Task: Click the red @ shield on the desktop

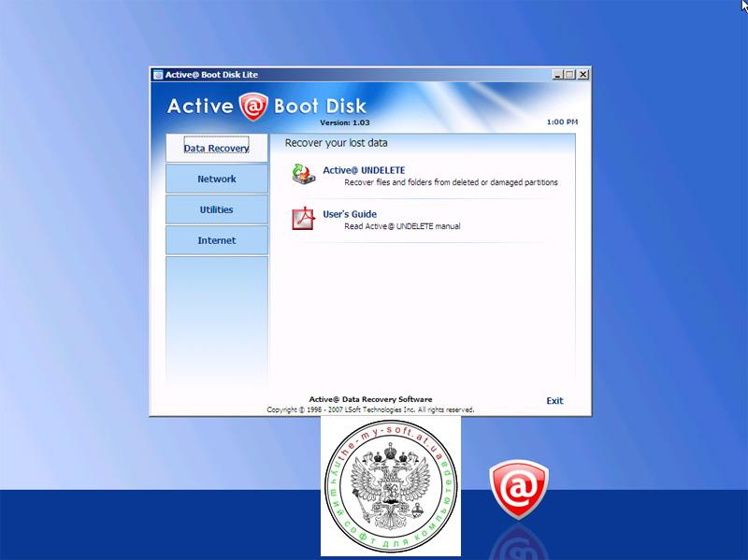Action: pos(519,489)
